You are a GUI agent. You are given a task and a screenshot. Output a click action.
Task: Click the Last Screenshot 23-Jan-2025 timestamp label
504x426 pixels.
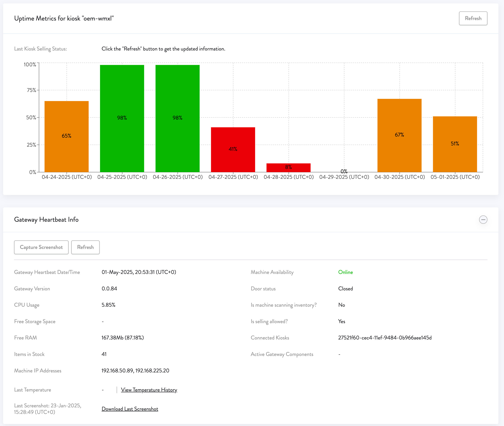[x=48, y=409]
